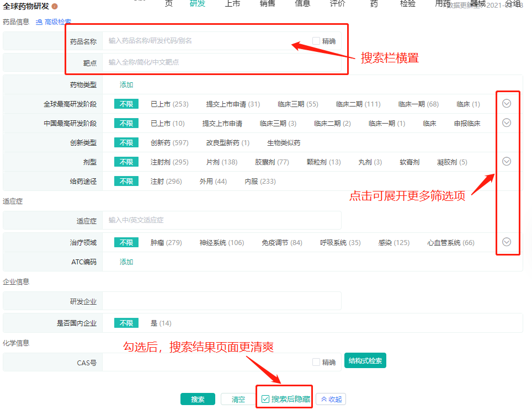Click 添加 link for 药物类型

point(126,85)
